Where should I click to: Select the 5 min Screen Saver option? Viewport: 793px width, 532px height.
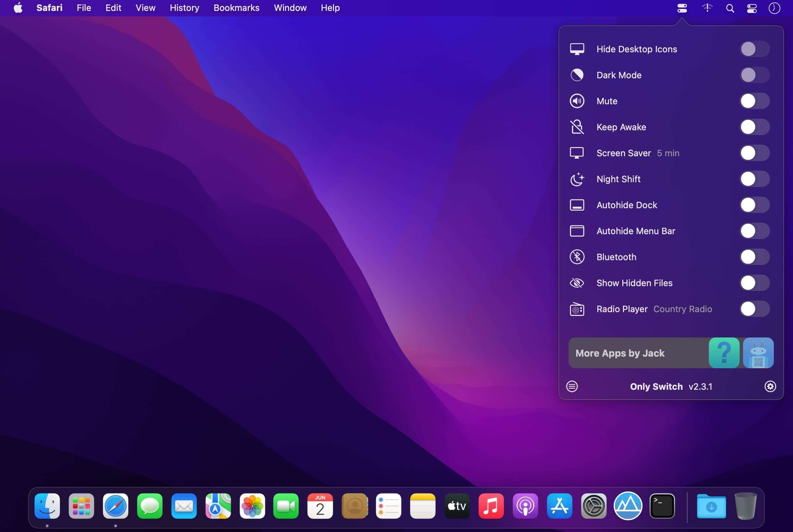point(668,153)
